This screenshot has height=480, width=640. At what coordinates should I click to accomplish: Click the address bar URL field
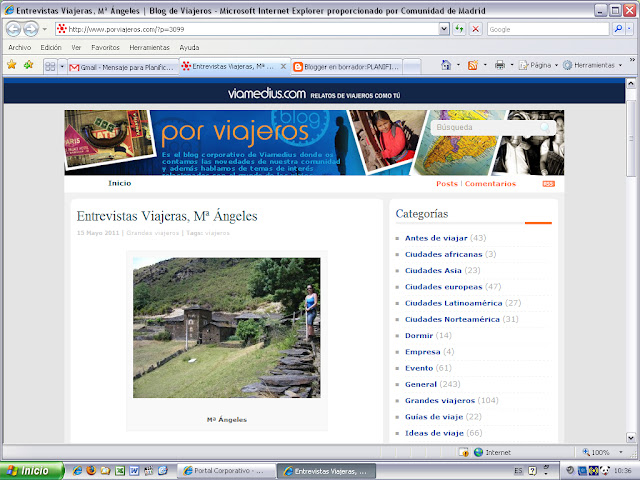[247, 29]
